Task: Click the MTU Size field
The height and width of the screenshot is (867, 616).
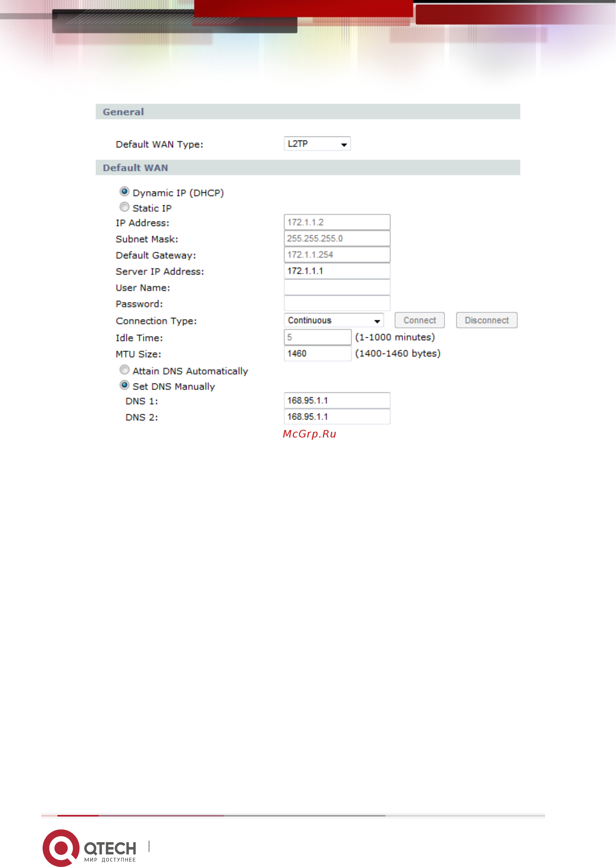Action: tap(318, 353)
